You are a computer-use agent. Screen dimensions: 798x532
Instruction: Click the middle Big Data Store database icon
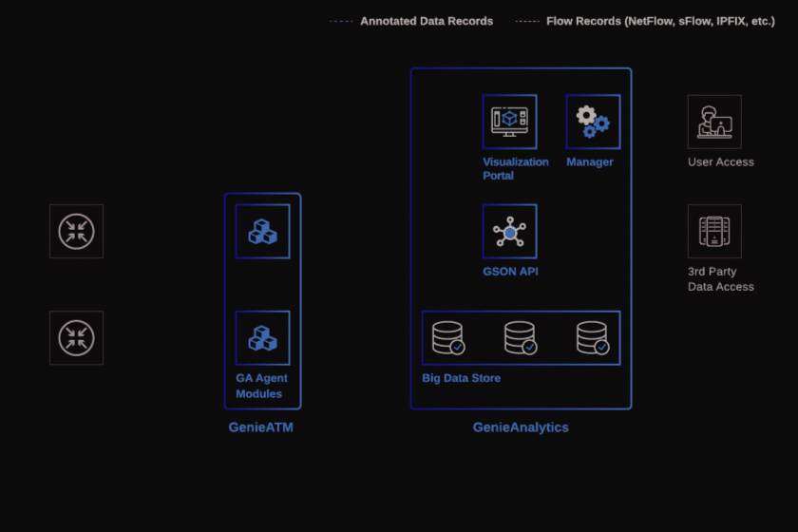(x=521, y=337)
